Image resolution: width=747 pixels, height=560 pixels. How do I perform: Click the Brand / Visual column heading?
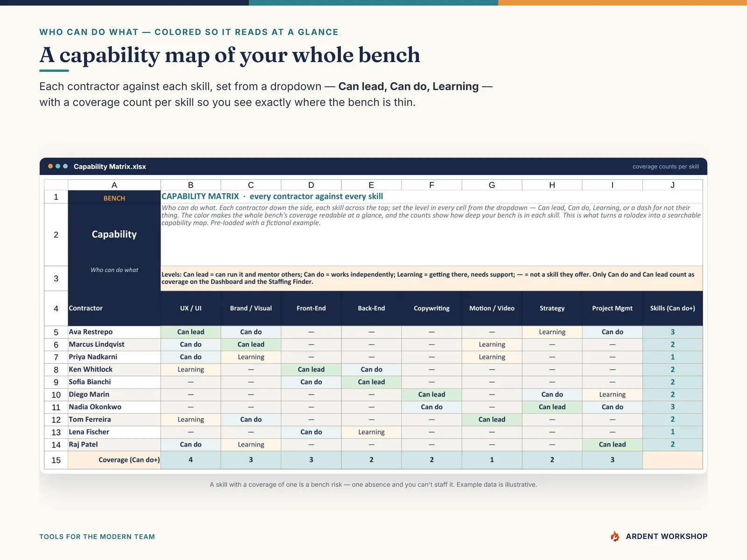[251, 308]
